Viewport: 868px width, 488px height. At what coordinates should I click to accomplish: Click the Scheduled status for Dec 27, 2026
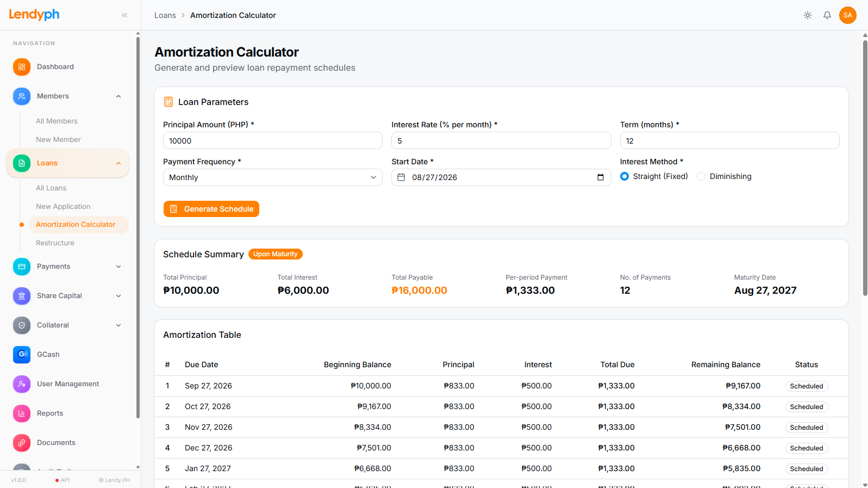(x=807, y=448)
